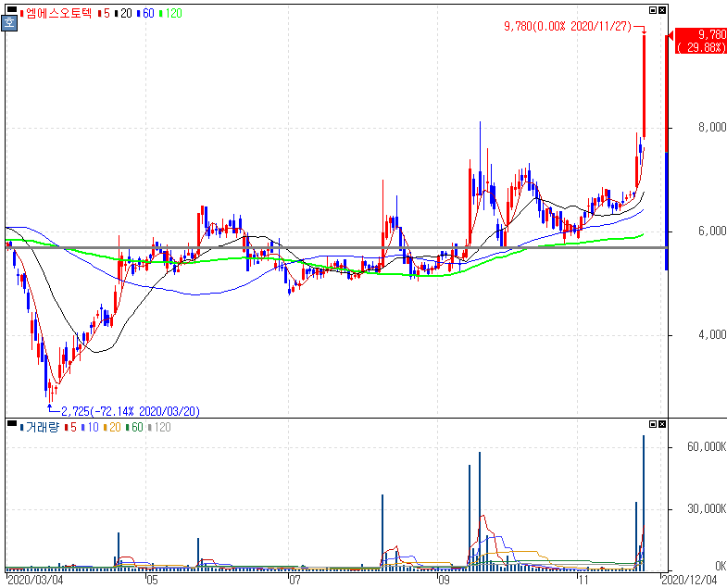Open the volume panel menu black icon
727x588 pixels.
[12, 423]
